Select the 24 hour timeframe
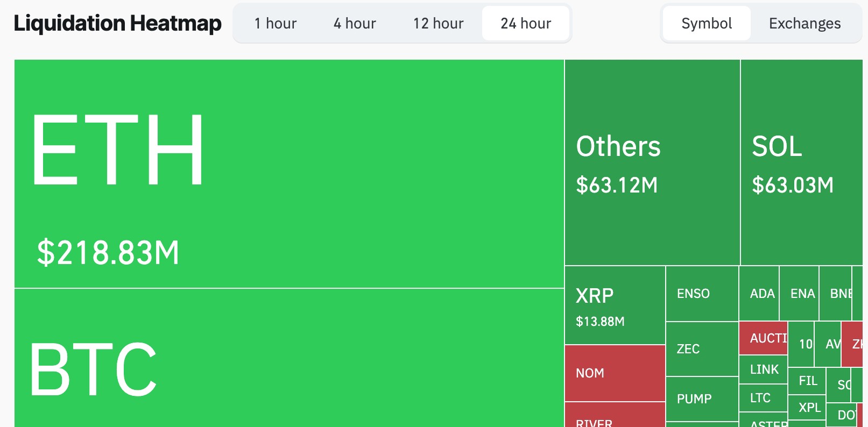This screenshot has width=868, height=427. tap(525, 23)
